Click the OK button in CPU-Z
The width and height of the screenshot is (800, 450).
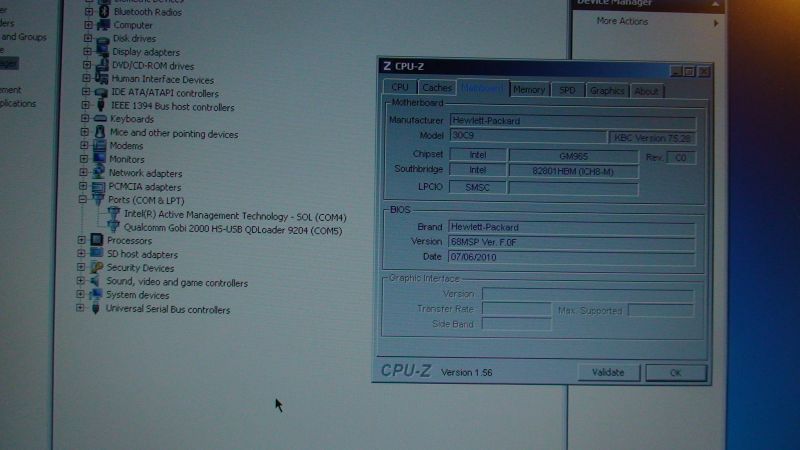(x=676, y=373)
